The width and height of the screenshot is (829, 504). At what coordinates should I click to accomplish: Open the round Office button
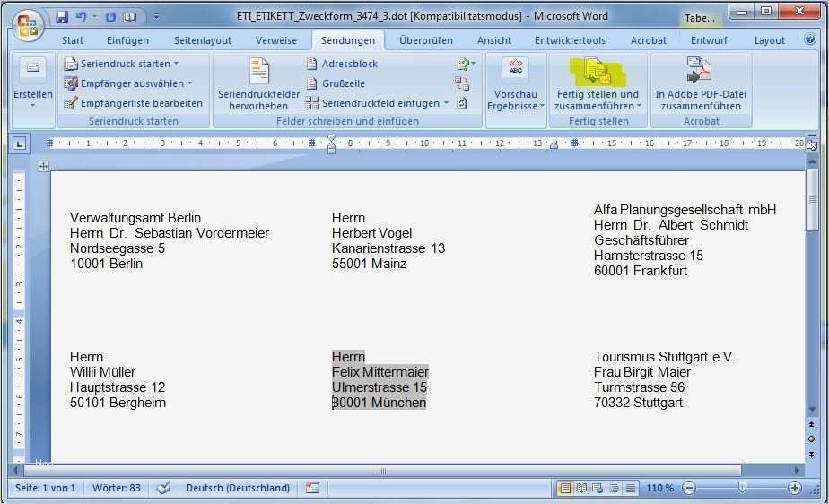pyautogui.click(x=28, y=25)
